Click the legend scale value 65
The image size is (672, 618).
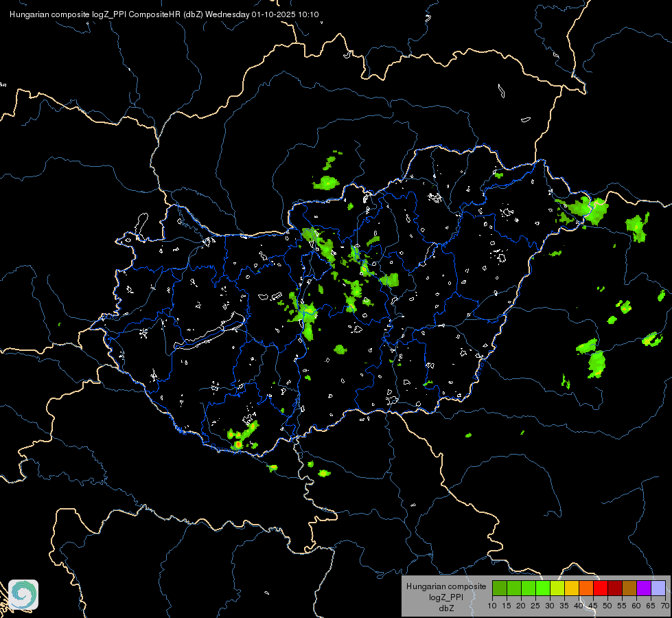click(651, 606)
